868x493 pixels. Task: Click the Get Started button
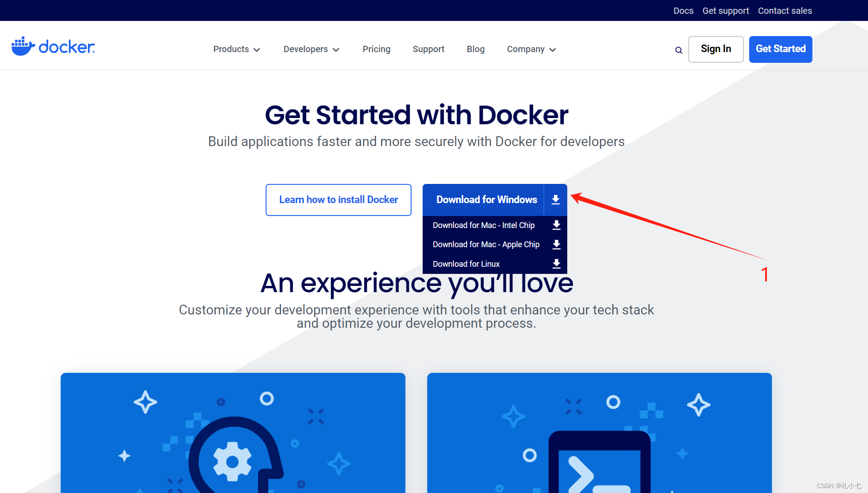pos(782,49)
